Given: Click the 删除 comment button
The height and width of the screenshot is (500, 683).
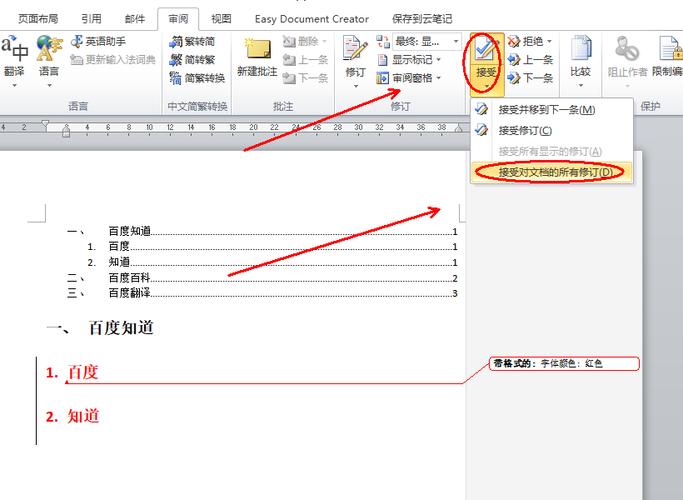Looking at the screenshot, I should point(301,41).
